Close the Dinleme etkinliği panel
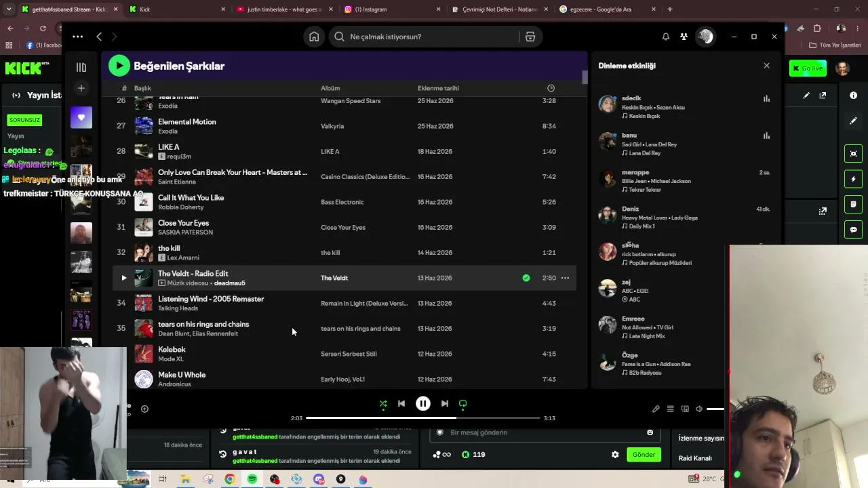 [767, 66]
